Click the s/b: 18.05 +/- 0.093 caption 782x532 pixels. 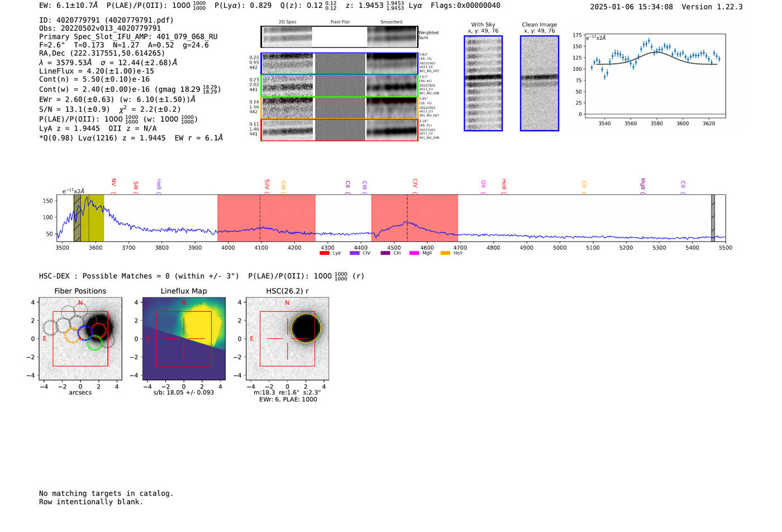pos(184,392)
